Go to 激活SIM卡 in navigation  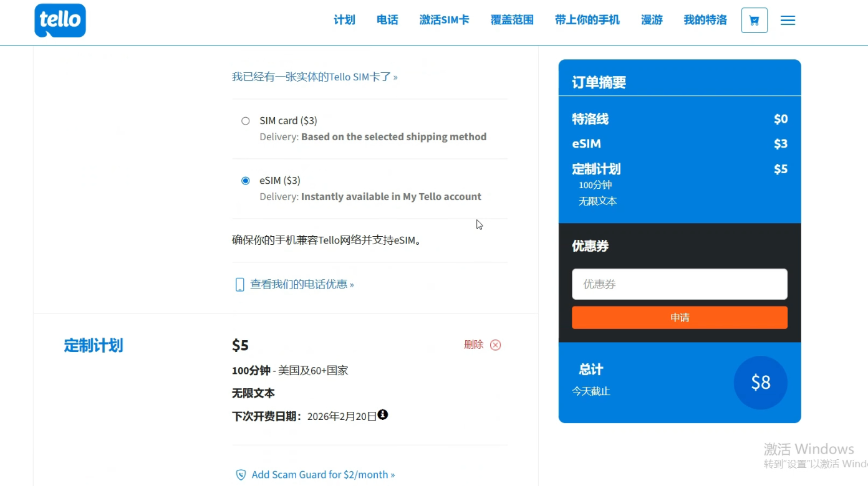coord(444,20)
